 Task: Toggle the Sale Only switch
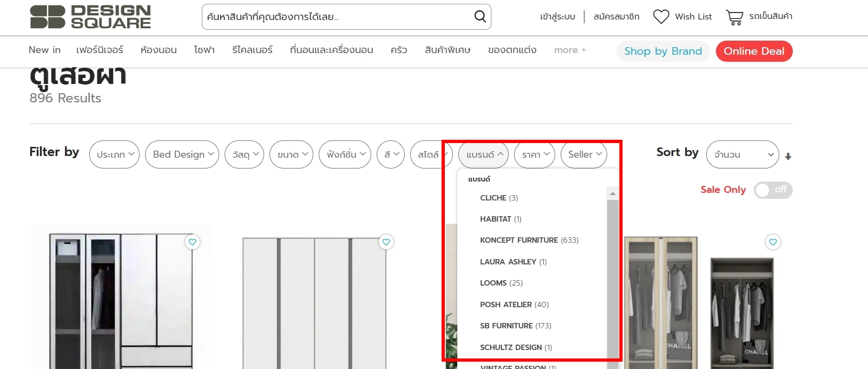[773, 190]
